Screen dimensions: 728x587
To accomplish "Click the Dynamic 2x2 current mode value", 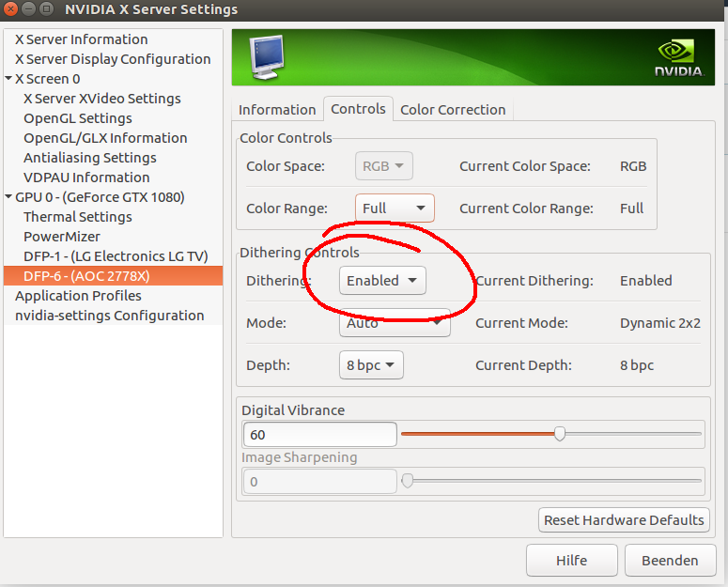I will [x=660, y=323].
